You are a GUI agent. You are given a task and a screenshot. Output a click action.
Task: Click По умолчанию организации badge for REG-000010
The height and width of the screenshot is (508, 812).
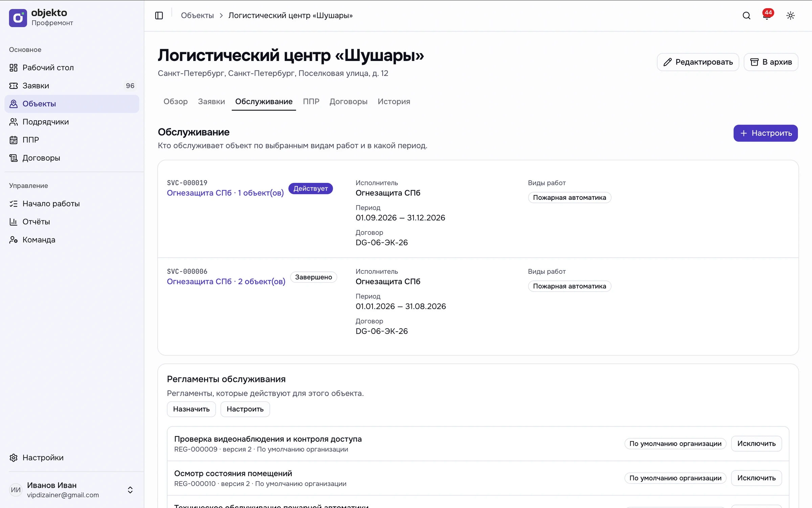pyautogui.click(x=675, y=478)
